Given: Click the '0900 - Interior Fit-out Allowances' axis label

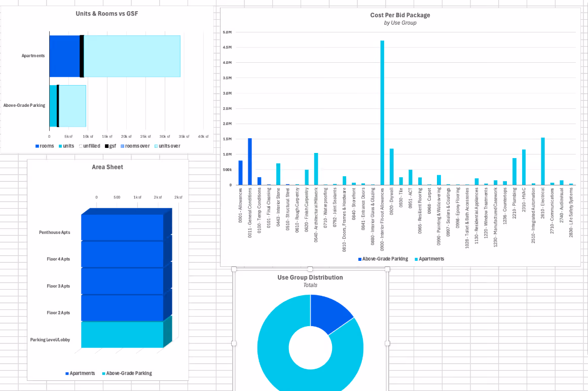Looking at the screenshot, I should click(x=382, y=219).
